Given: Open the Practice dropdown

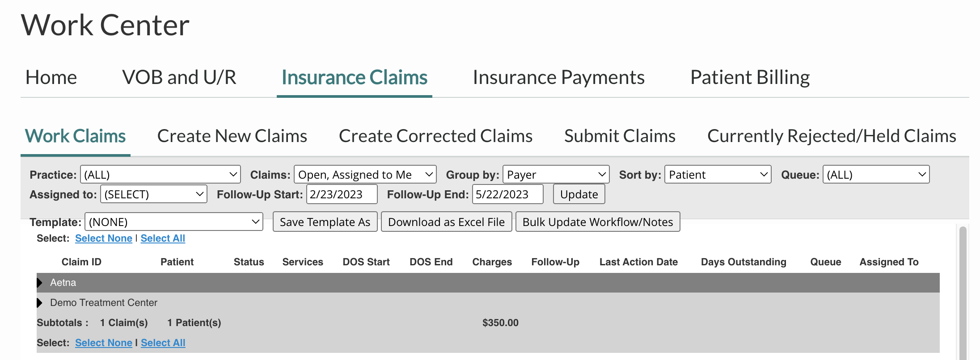Looking at the screenshot, I should pyautogui.click(x=160, y=174).
